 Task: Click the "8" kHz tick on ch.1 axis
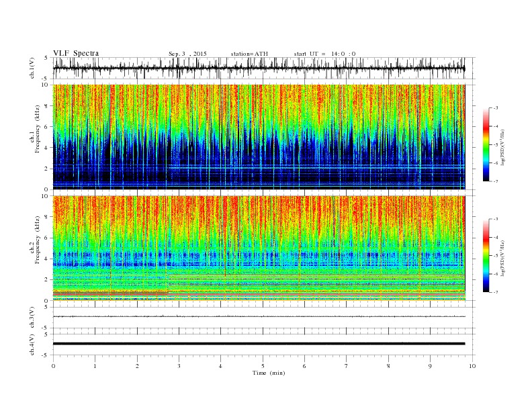[x=46, y=106]
